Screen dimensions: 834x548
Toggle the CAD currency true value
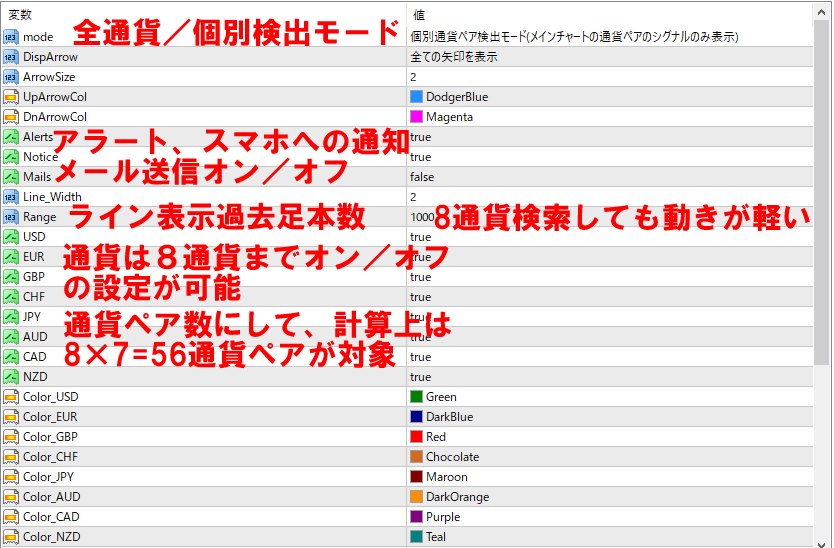[x=610, y=357]
